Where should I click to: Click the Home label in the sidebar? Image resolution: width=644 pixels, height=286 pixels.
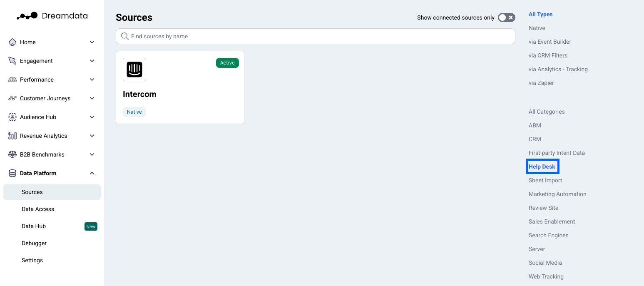point(28,42)
